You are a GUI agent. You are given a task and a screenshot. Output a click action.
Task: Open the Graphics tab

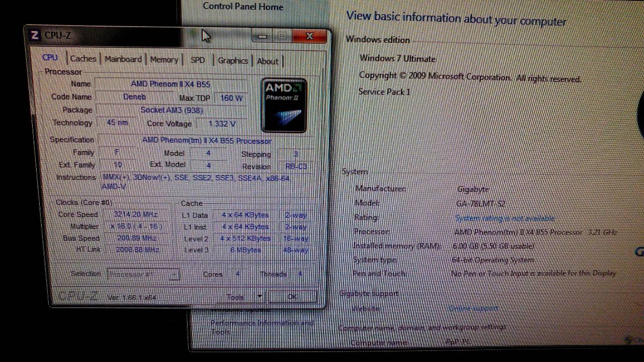(233, 61)
